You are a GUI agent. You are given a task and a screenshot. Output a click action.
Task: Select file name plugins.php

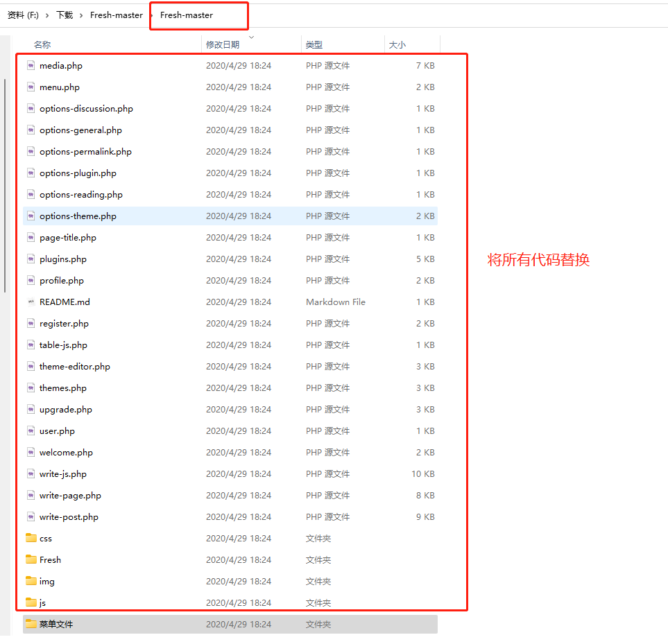63,259
